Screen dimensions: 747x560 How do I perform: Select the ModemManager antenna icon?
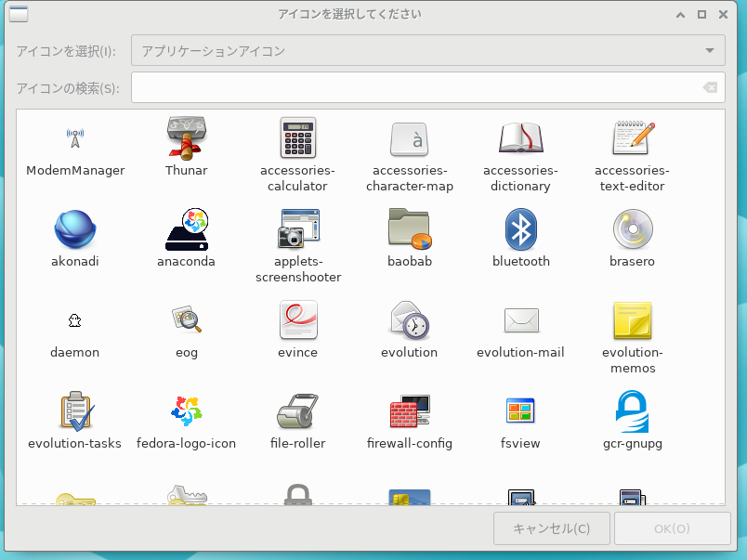(75, 138)
